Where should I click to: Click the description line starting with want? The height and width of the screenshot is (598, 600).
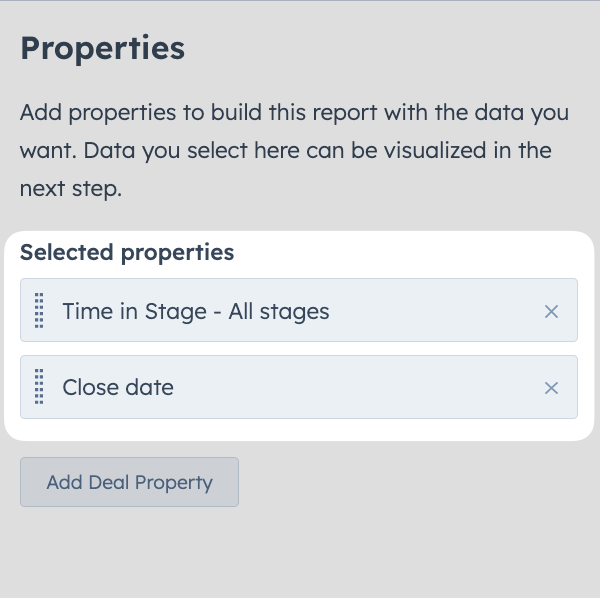point(285,150)
